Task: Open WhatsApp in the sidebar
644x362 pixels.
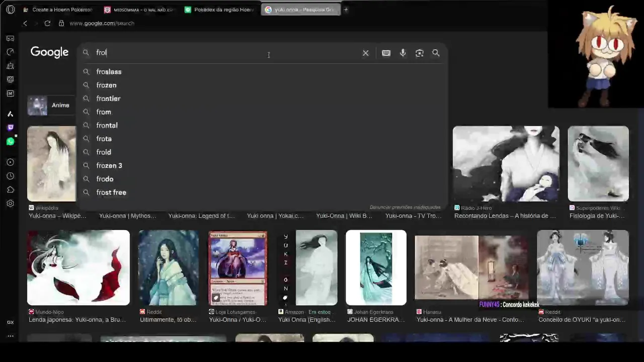Action: coord(10,142)
